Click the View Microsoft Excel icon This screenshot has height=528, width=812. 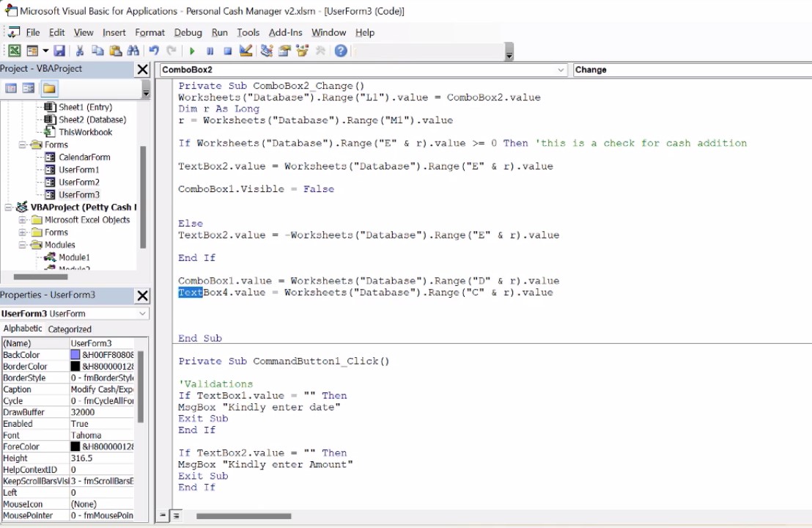point(14,51)
